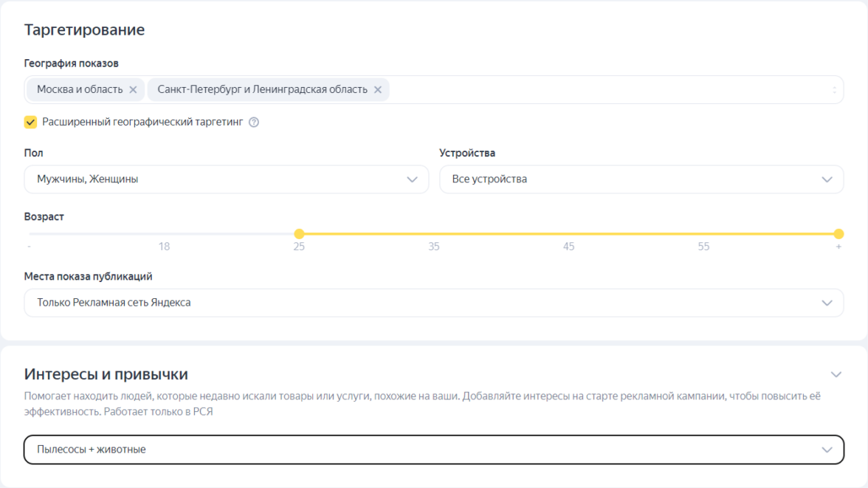Open the Пылесосы + животные interests dropdown
The image size is (868, 488).
[433, 450]
